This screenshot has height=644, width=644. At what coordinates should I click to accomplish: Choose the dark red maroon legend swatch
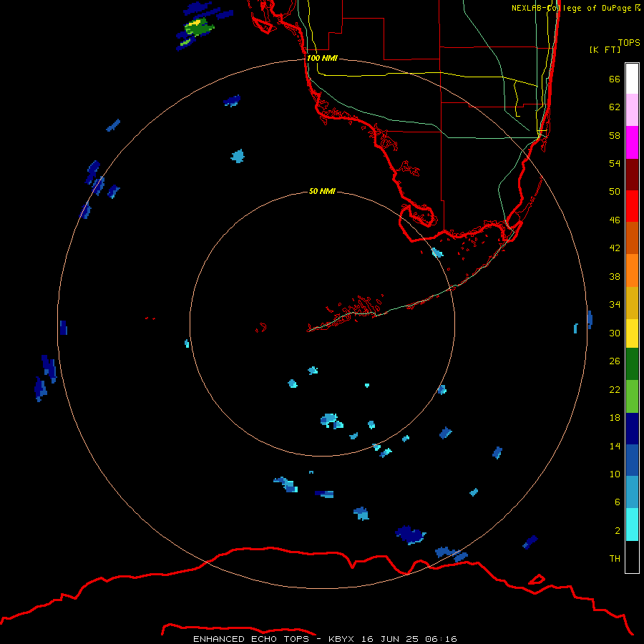pos(632,174)
